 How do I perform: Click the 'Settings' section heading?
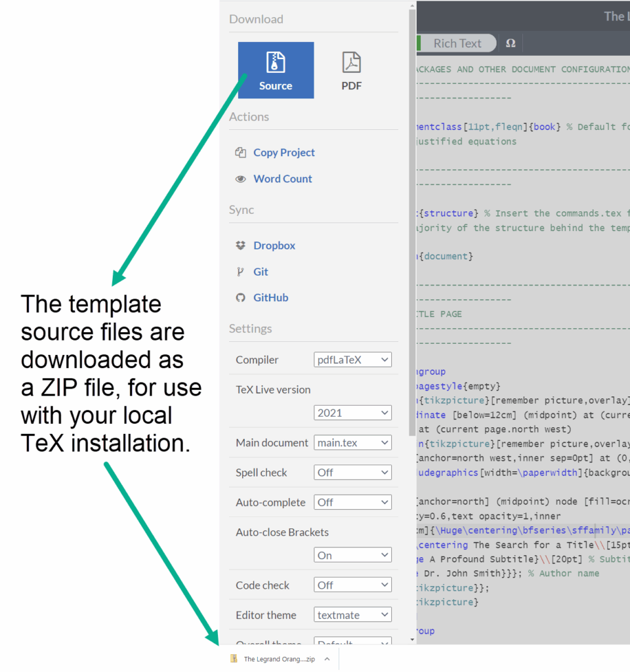point(250,329)
